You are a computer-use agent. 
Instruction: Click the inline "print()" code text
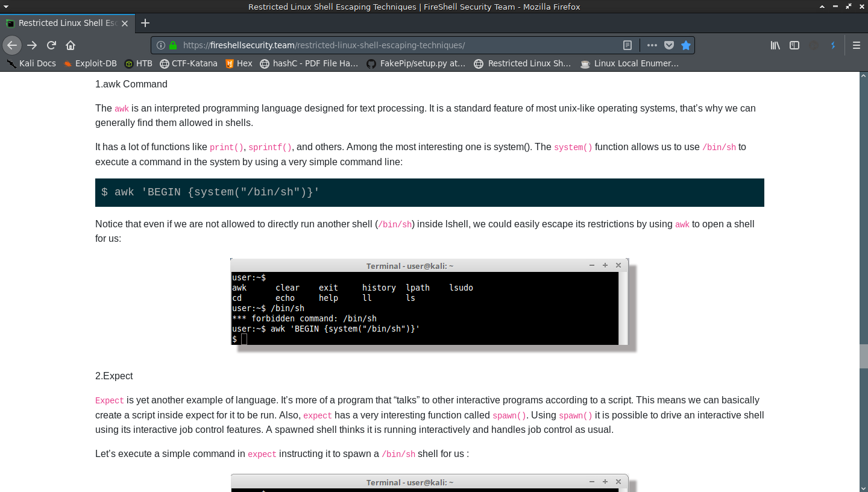pos(227,147)
